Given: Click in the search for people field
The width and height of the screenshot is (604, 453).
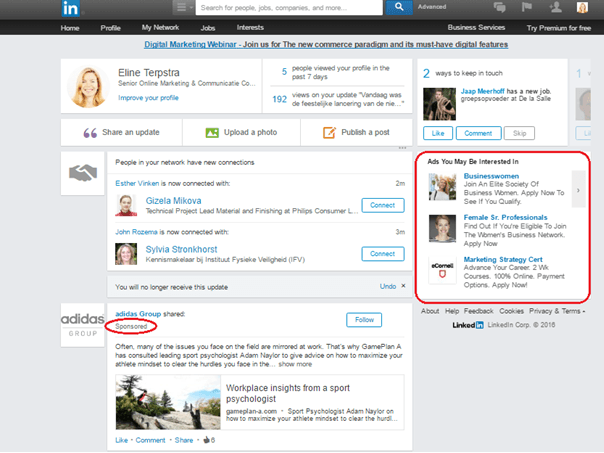Looking at the screenshot, I should 288,8.
